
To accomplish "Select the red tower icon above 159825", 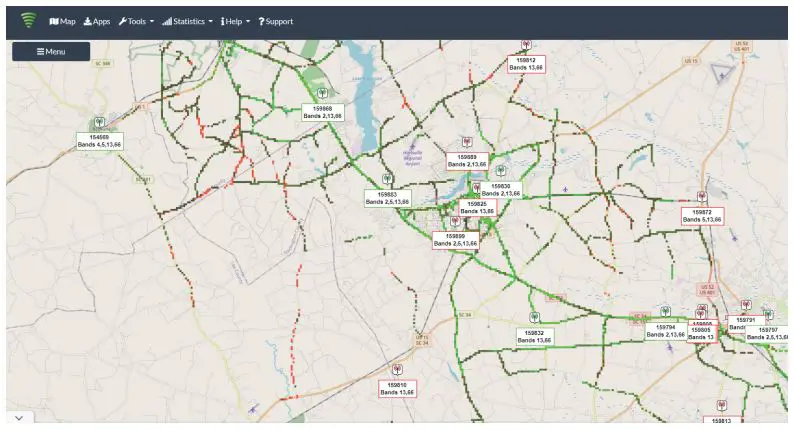I will click(477, 188).
